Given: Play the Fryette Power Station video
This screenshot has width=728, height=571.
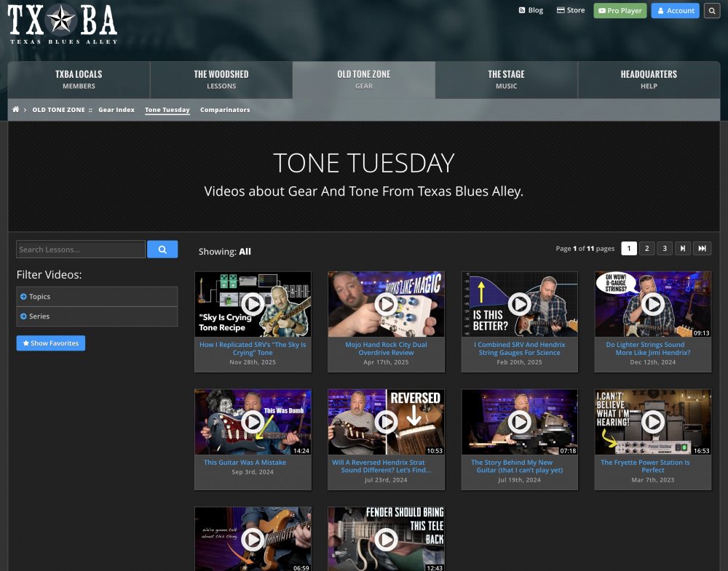Looking at the screenshot, I should click(653, 422).
